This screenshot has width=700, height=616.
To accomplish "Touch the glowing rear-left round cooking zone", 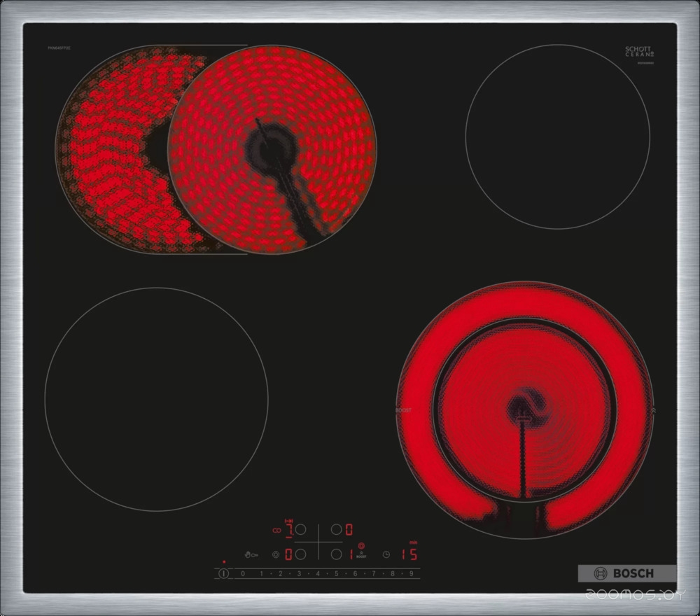I will tap(272, 149).
